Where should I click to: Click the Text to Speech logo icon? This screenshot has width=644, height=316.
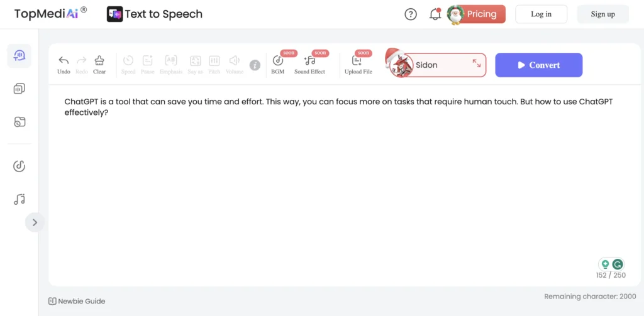(114, 14)
